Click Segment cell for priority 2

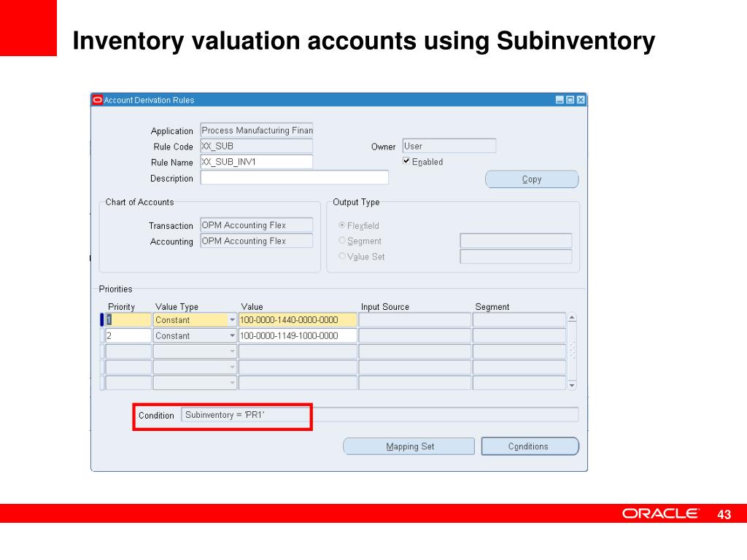(x=519, y=335)
